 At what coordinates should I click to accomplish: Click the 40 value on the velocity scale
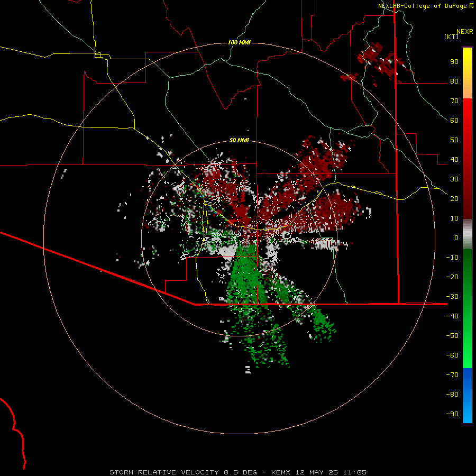tap(454, 159)
